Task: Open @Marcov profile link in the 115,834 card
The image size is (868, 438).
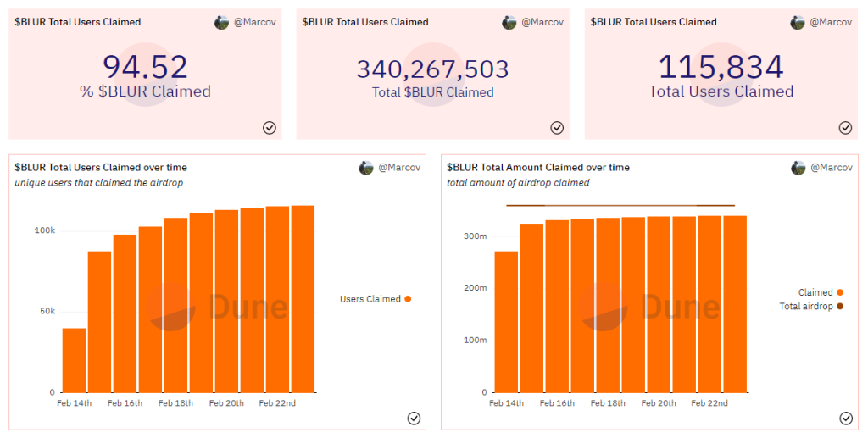Action: 831,22
